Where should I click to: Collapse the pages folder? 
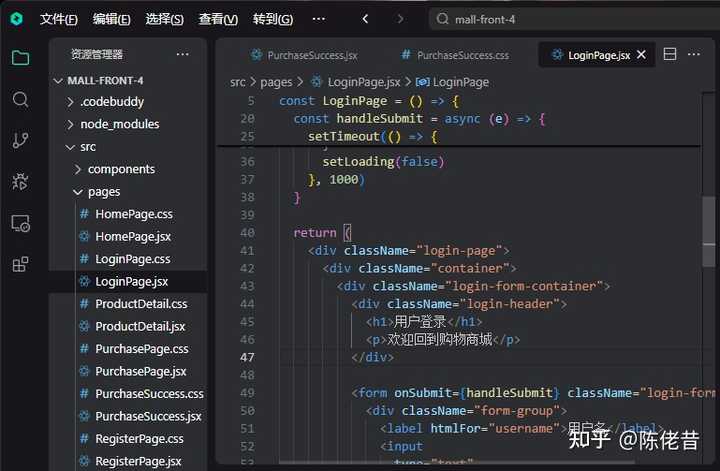[x=103, y=192]
